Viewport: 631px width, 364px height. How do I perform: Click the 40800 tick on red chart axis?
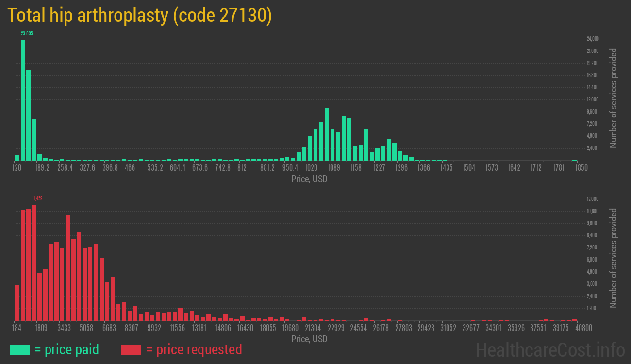(x=583, y=328)
